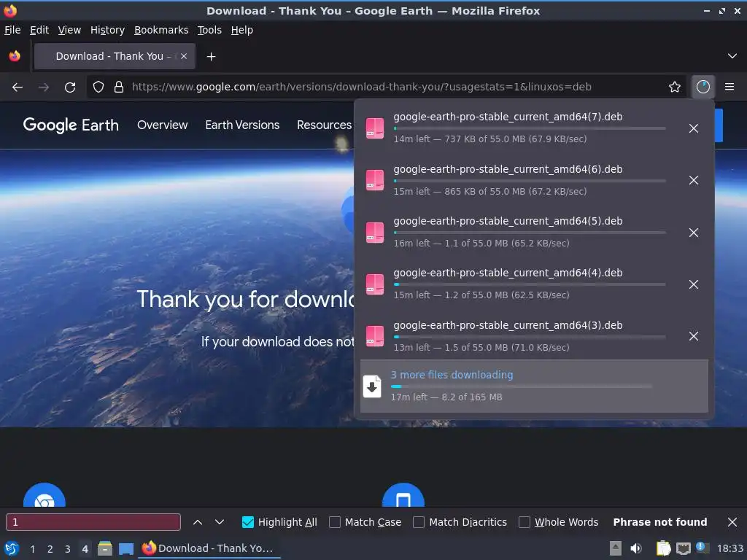Click the forward navigation arrow

click(44, 87)
